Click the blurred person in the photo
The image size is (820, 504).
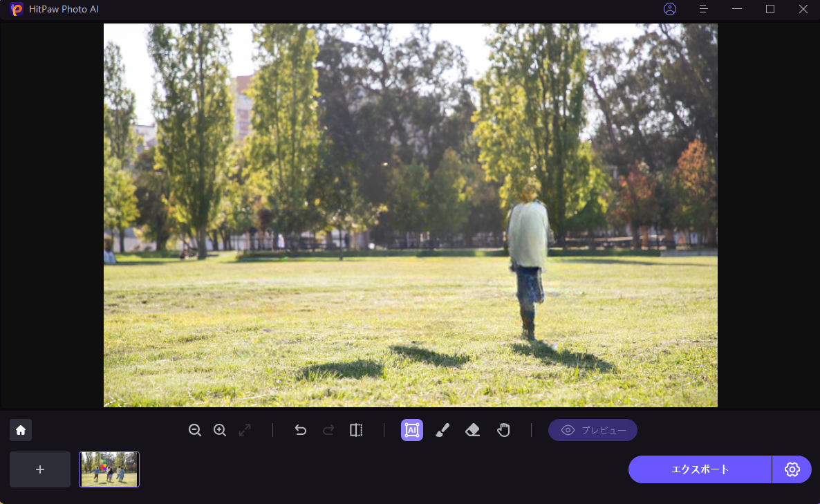[529, 256]
